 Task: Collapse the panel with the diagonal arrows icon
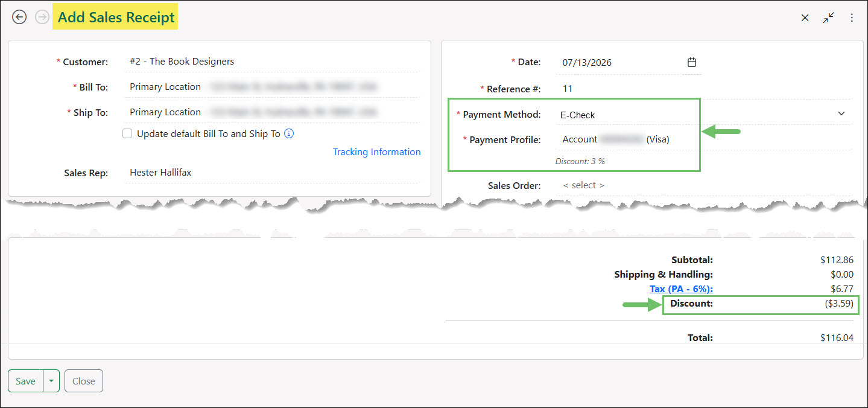point(829,18)
